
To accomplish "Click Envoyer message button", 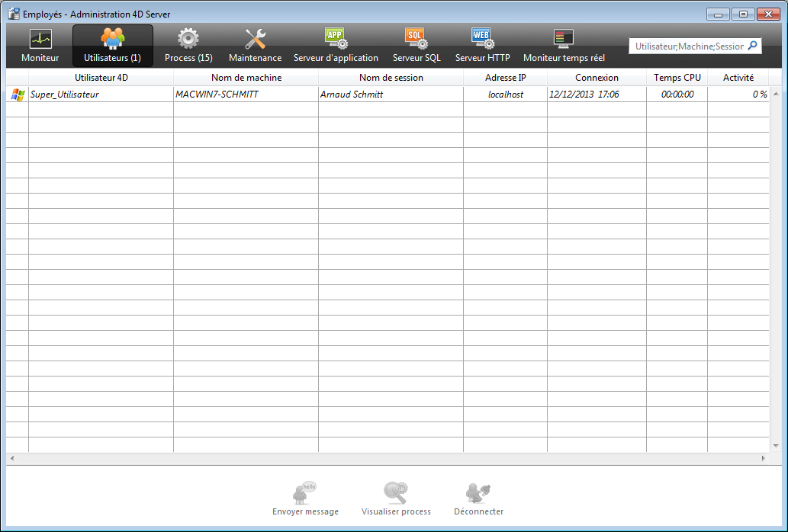I will click(305, 499).
